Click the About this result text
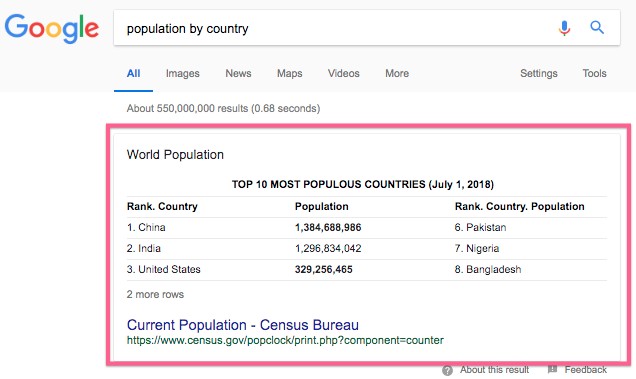The width and height of the screenshot is (636, 379). [x=494, y=370]
